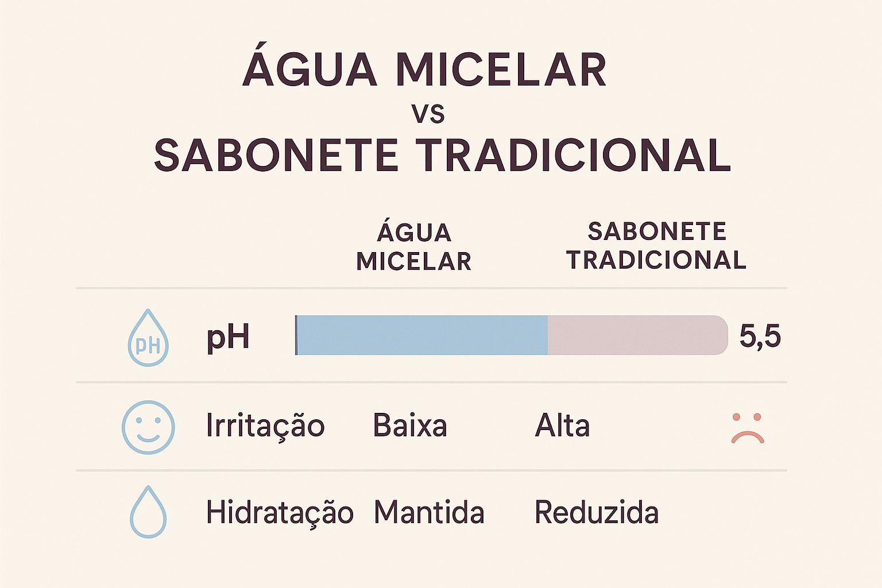
Task: Select the Hidratação row label
Action: [280, 512]
